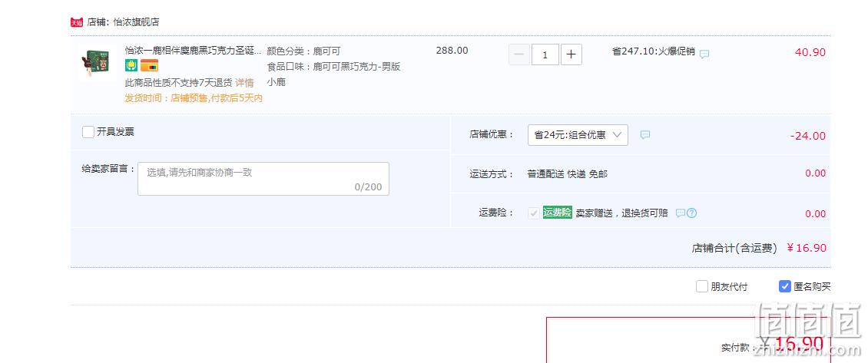Click the -24.00 discount amount
The image size is (868, 363).
tap(807, 136)
